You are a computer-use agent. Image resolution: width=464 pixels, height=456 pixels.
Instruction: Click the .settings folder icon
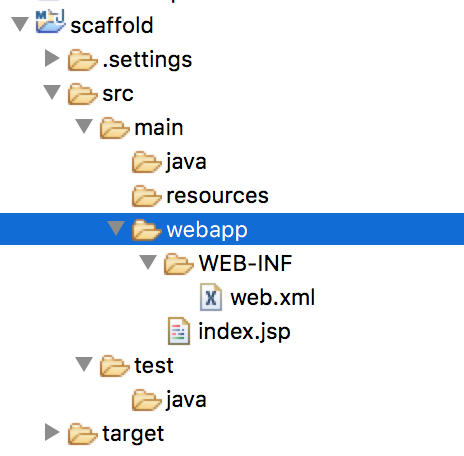83,60
